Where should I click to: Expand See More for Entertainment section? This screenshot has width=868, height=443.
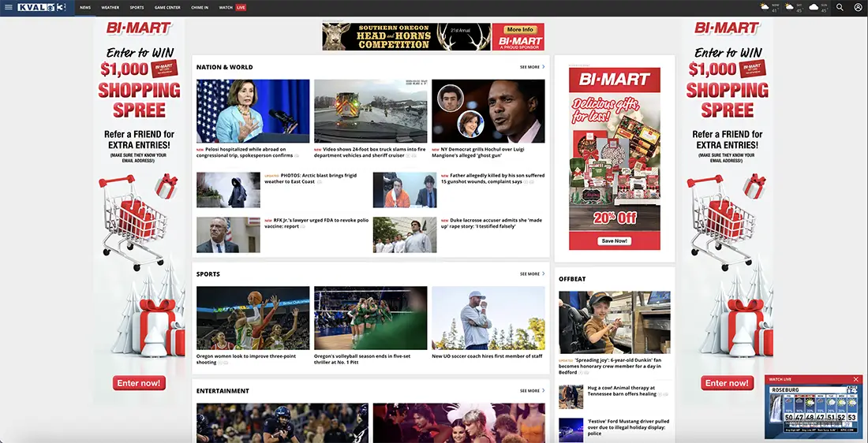[532, 390]
